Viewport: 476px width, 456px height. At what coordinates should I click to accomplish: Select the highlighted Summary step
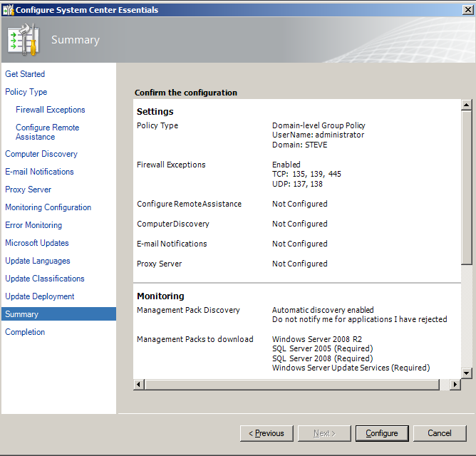pyautogui.click(x=22, y=314)
